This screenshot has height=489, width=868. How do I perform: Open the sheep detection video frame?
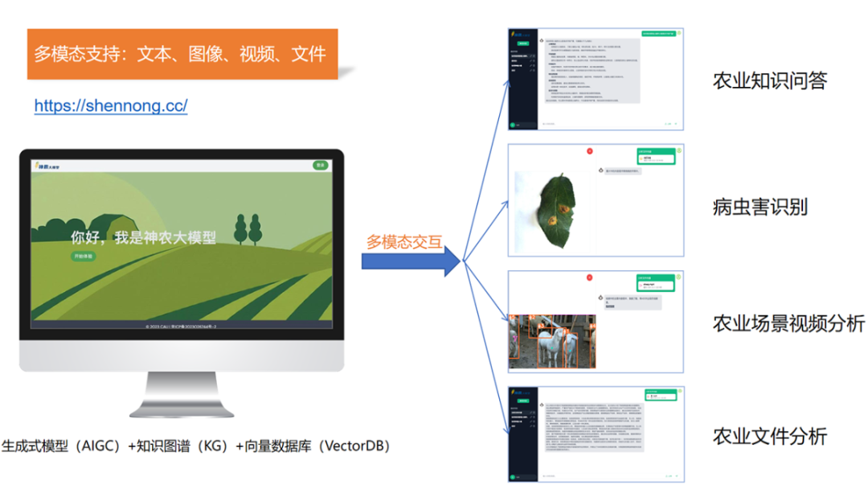[539, 341]
